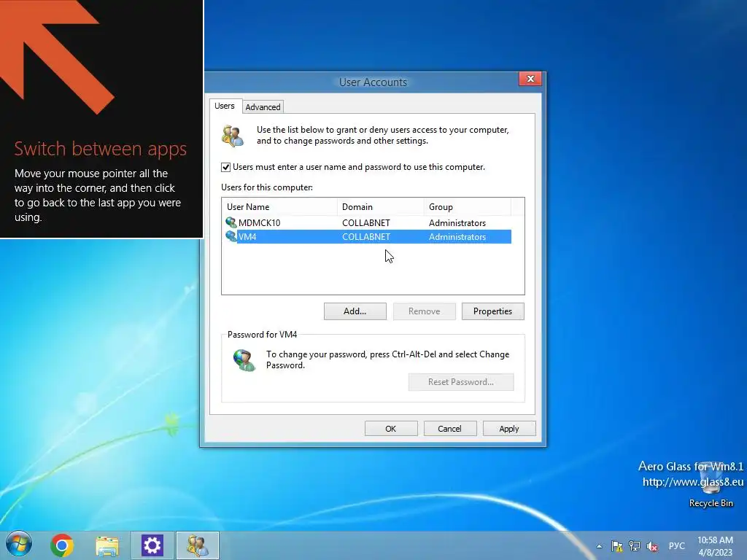
Task: Launch Google Chrome from the taskbar
Action: [x=62, y=545]
